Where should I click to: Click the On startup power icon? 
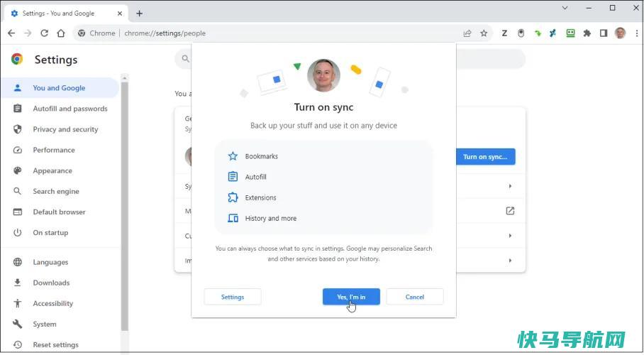[17, 232]
